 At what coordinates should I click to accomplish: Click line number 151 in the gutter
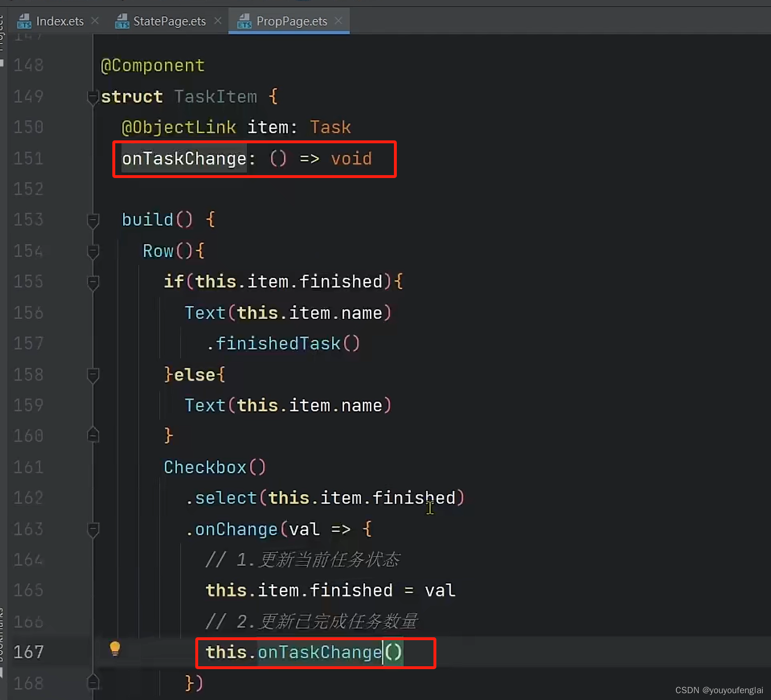(x=28, y=158)
